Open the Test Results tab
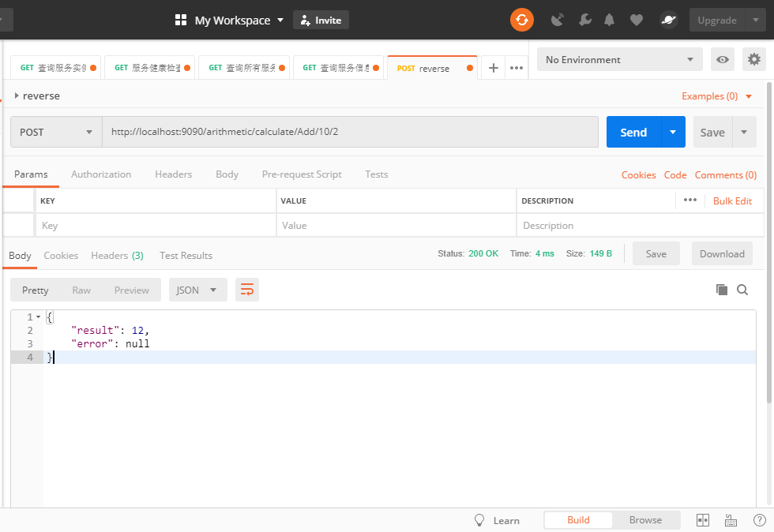Image resolution: width=774 pixels, height=532 pixels. [x=186, y=256]
